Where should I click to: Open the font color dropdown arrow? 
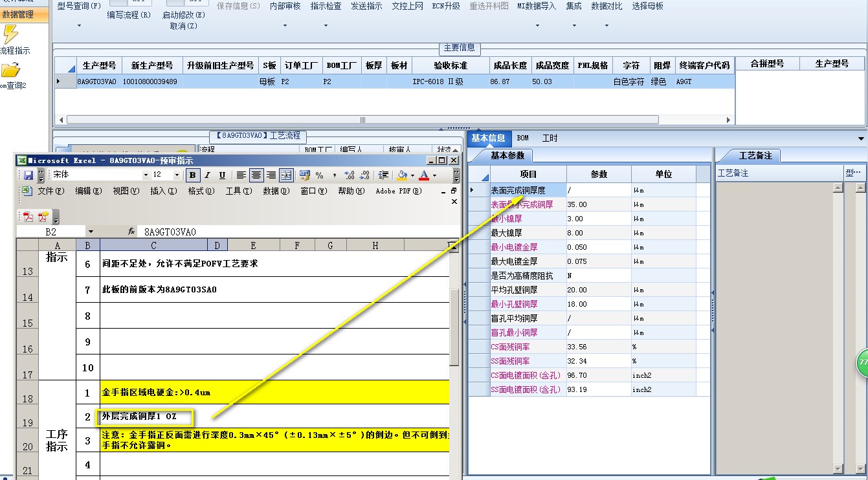(434, 175)
